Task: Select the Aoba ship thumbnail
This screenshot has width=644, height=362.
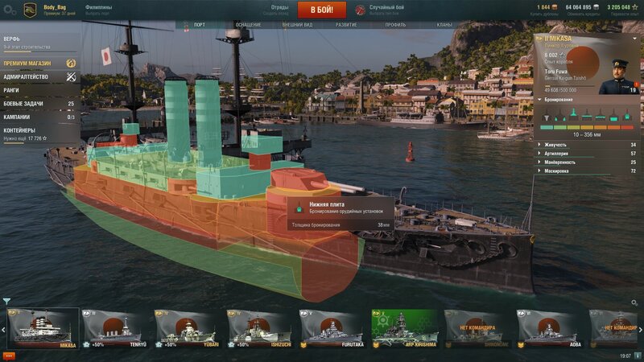Action: [551, 329]
